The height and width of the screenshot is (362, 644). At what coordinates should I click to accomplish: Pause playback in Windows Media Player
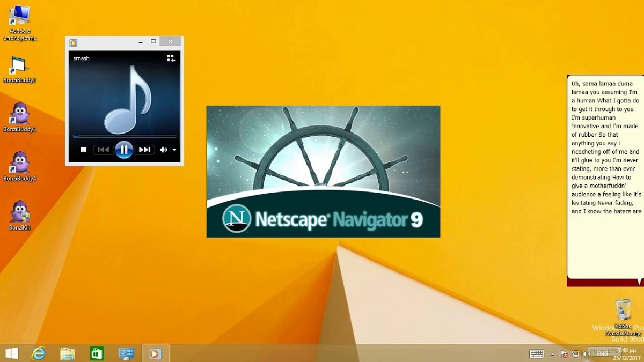pos(124,150)
